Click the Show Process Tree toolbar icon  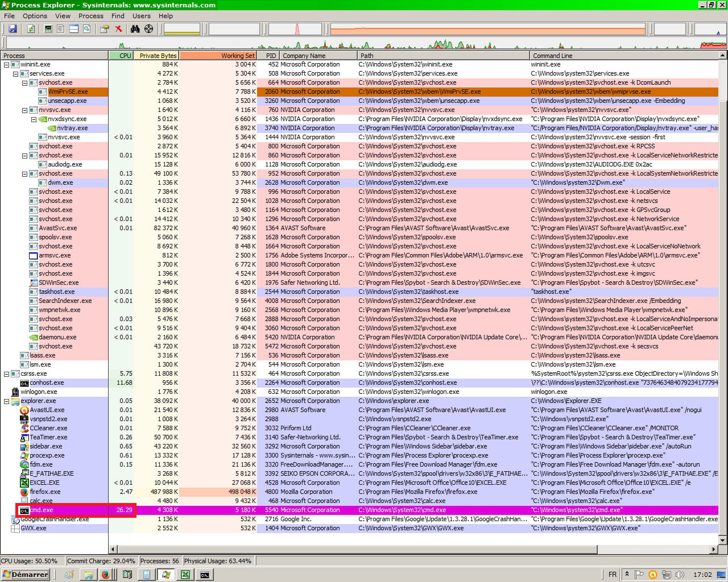pos(61,29)
